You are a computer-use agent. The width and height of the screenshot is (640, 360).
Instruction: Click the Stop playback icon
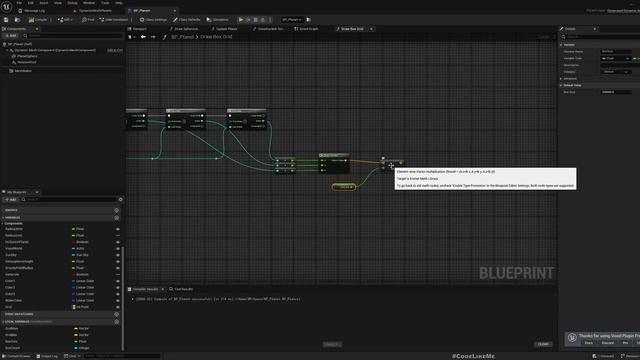[x=256, y=20]
